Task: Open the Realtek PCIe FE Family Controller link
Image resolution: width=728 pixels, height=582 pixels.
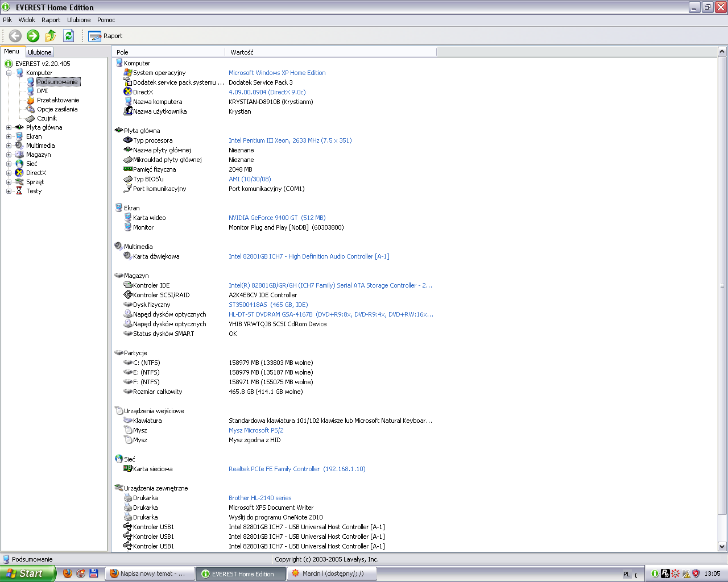Action: (x=297, y=469)
